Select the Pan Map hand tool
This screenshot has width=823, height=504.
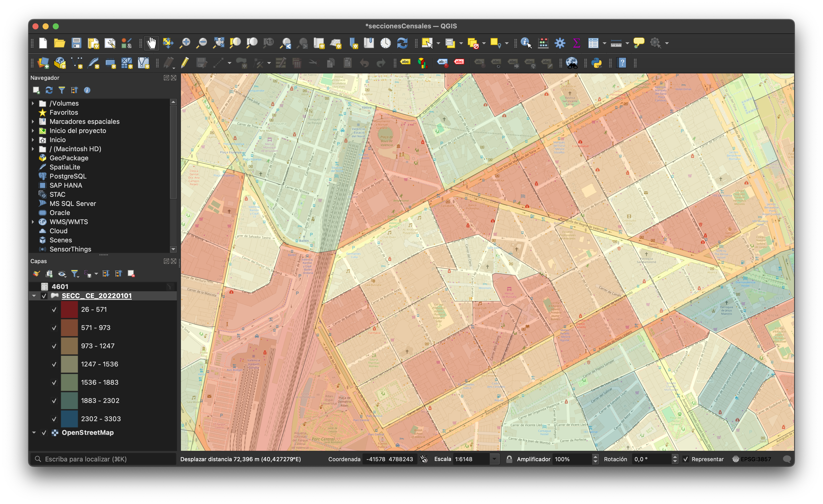(x=152, y=43)
